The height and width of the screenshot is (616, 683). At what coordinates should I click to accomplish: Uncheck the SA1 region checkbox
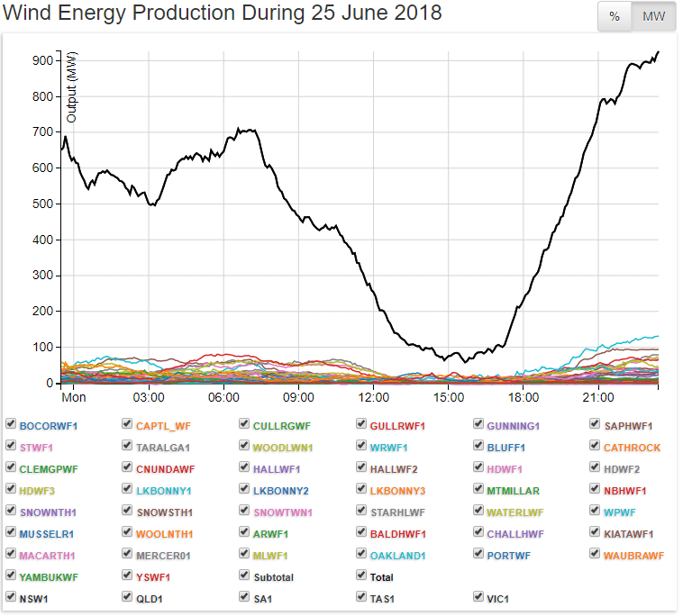[x=244, y=596]
